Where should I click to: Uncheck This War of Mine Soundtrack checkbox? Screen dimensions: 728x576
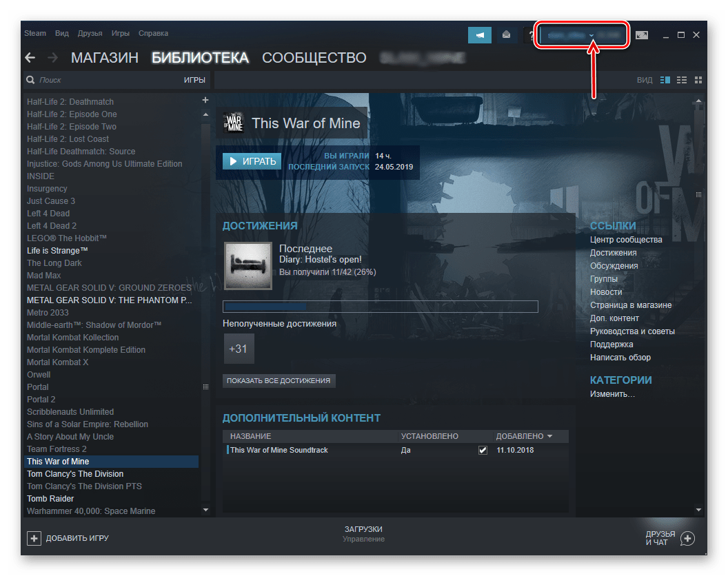483,451
